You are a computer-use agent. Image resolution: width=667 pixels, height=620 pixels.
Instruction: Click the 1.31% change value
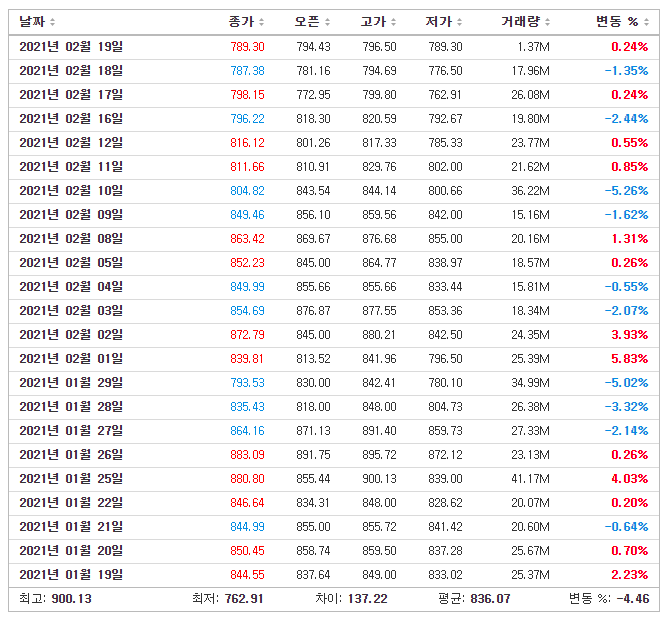tap(630, 239)
